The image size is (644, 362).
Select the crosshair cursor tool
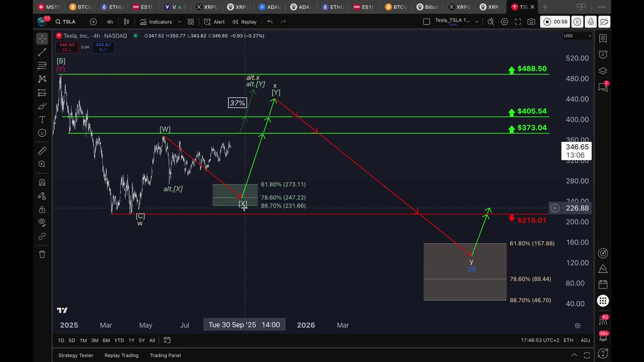(x=42, y=39)
